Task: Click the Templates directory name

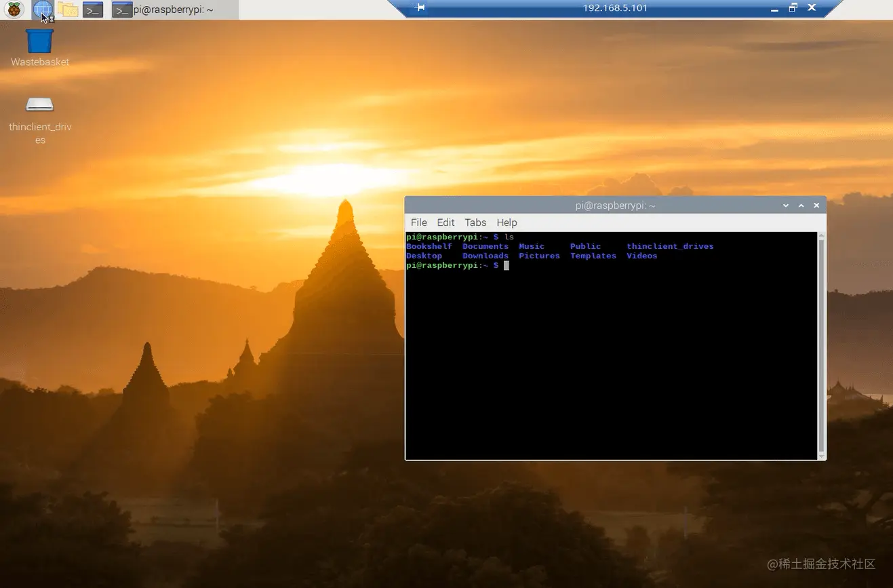Action: [x=593, y=256]
